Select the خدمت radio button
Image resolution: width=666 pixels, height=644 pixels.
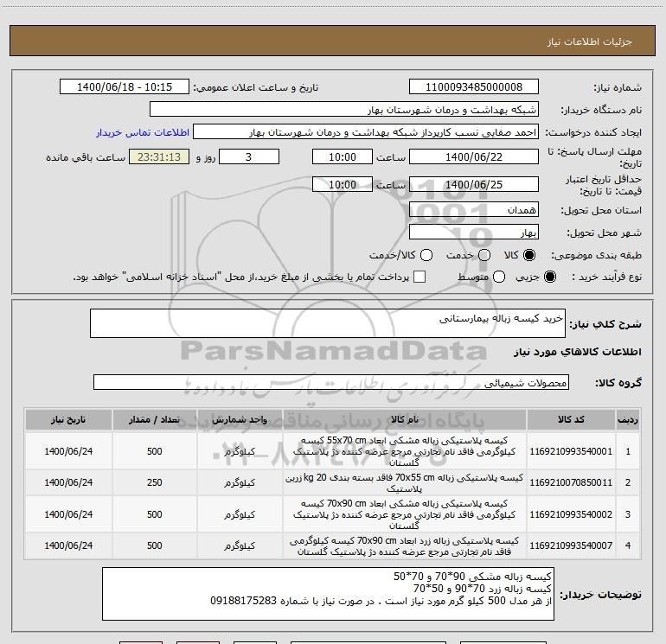click(484, 255)
